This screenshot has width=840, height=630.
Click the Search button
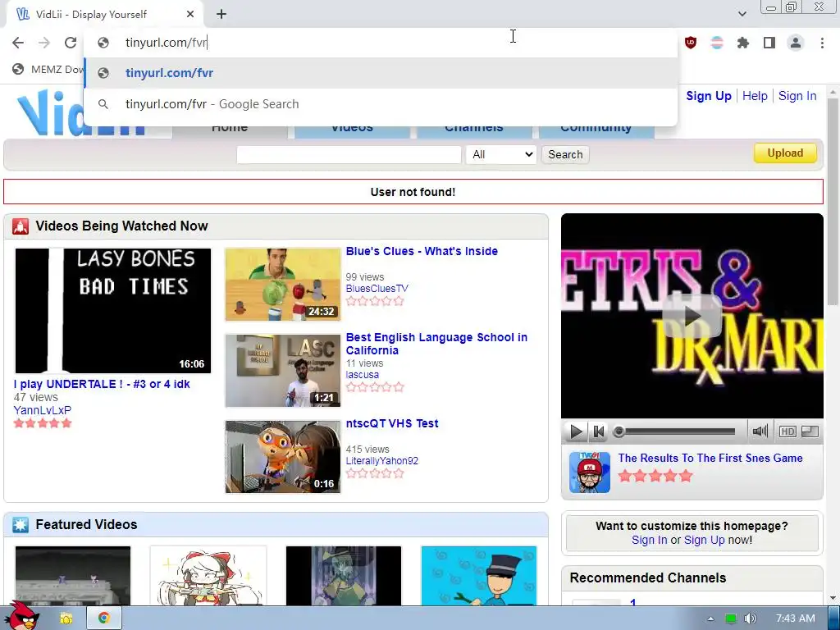point(565,155)
